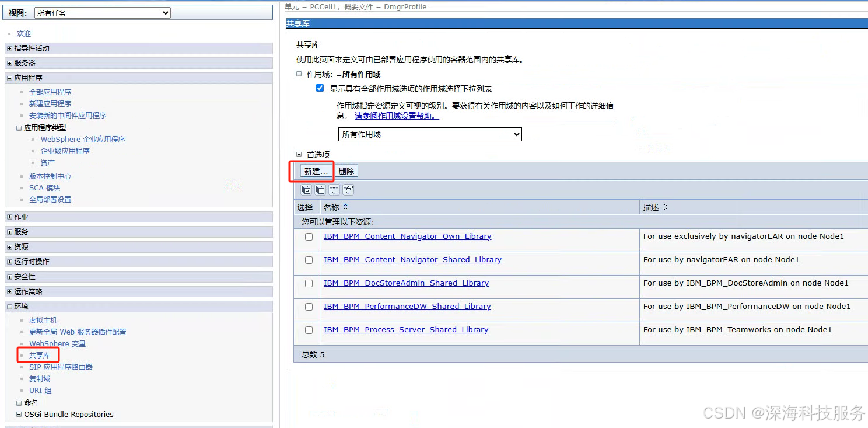The image size is (868, 428).
Task: Open WebSphere 变量 link
Action: pyautogui.click(x=58, y=344)
